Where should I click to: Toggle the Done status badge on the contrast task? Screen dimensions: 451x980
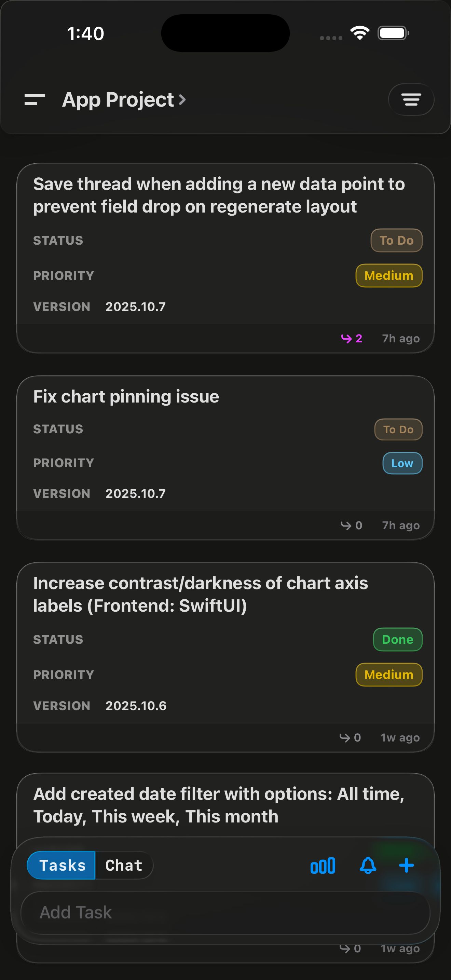[x=397, y=640]
